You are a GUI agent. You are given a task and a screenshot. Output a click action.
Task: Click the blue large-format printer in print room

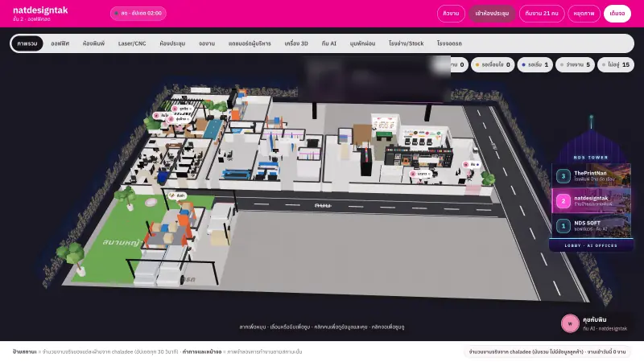tap(237, 175)
